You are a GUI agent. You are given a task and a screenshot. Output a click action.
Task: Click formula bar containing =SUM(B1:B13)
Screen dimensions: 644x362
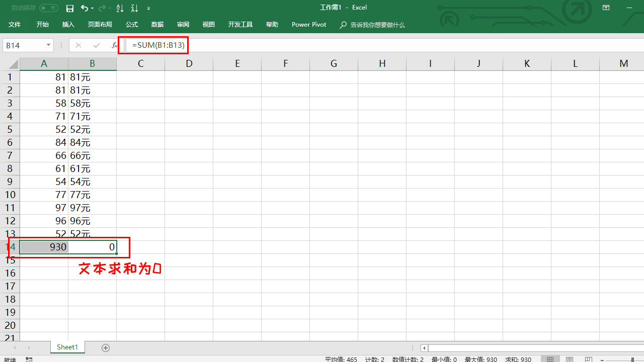point(385,45)
